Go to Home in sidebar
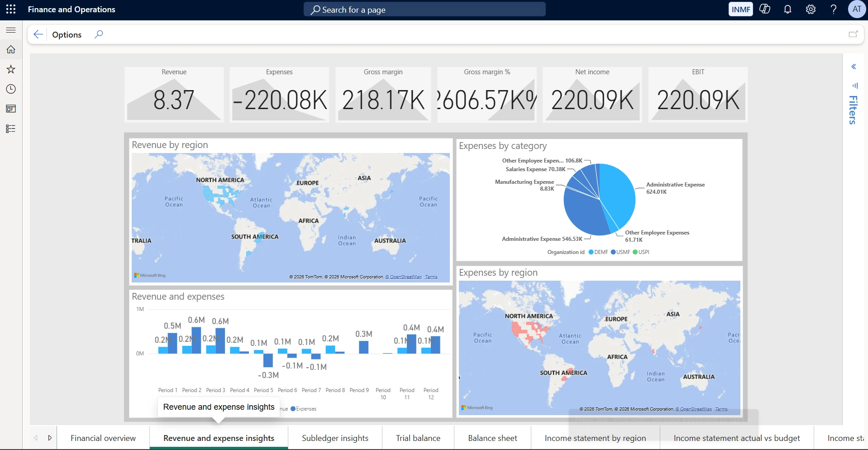This screenshot has height=450, width=868. (11, 50)
